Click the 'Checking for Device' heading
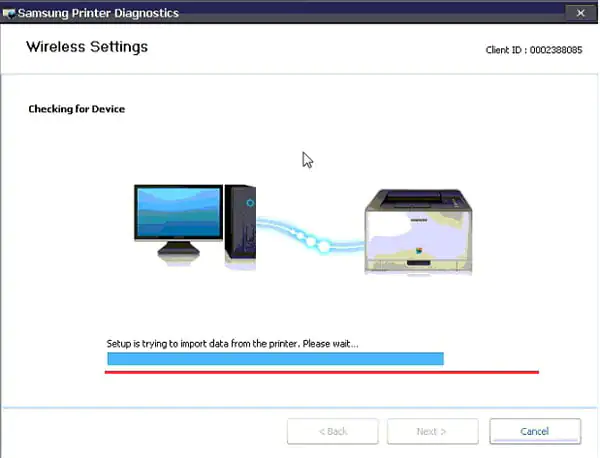Image resolution: width=600 pixels, height=458 pixels. tap(77, 109)
